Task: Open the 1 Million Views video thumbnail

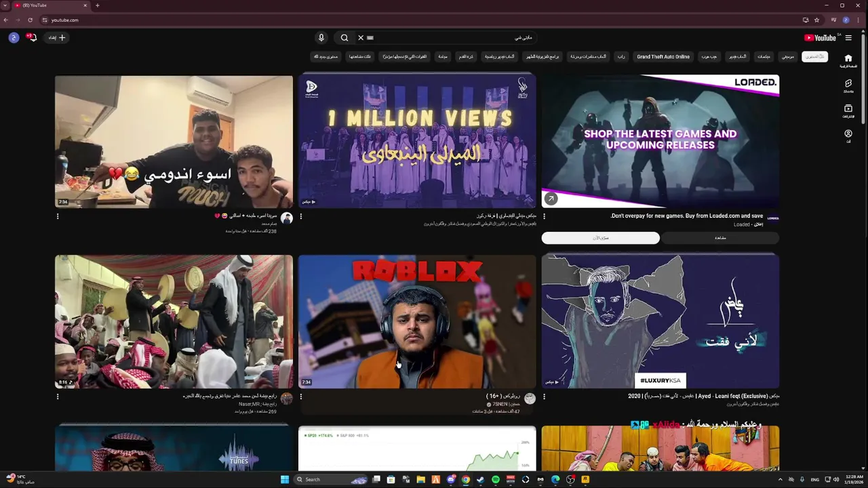Action: (x=417, y=142)
